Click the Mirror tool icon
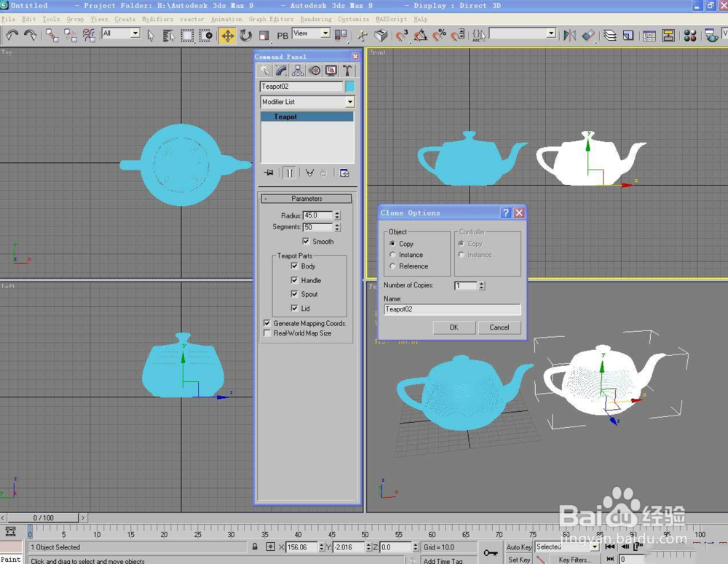This screenshot has width=728, height=564. pyautogui.click(x=570, y=35)
